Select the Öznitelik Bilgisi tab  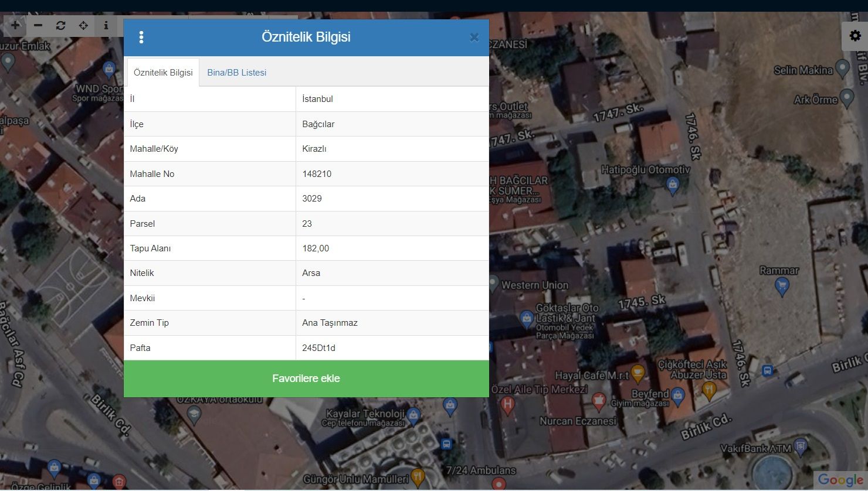(163, 73)
